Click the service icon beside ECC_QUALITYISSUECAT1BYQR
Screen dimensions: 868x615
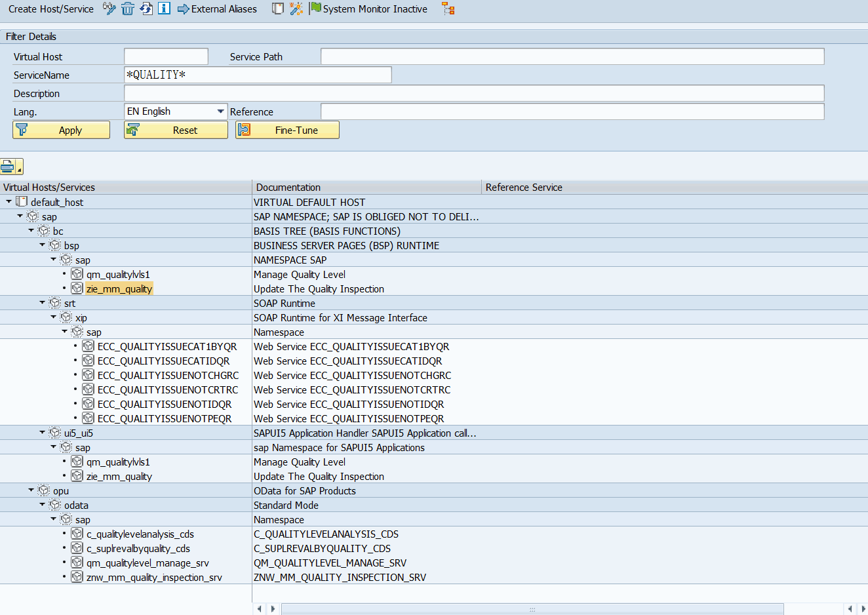coord(88,346)
